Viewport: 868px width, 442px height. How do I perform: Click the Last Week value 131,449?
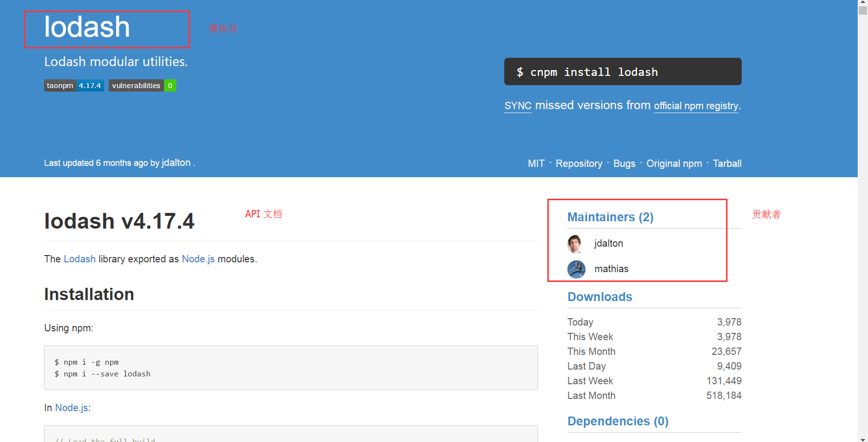click(x=724, y=381)
